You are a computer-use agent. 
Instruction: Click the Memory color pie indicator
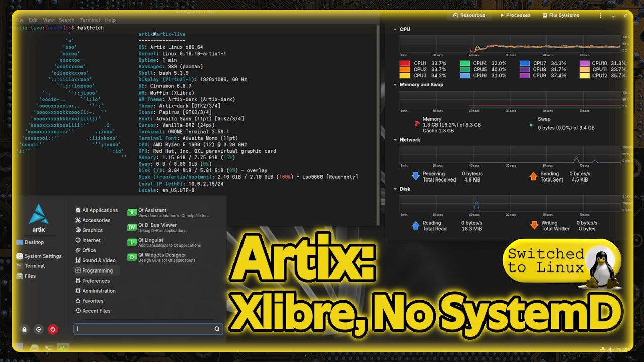tap(416, 123)
